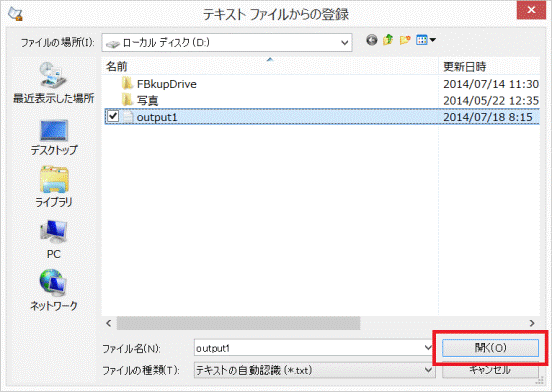This screenshot has width=552, height=392.
Task: Click the horizontal scrollbar thumb
Action: (238, 323)
